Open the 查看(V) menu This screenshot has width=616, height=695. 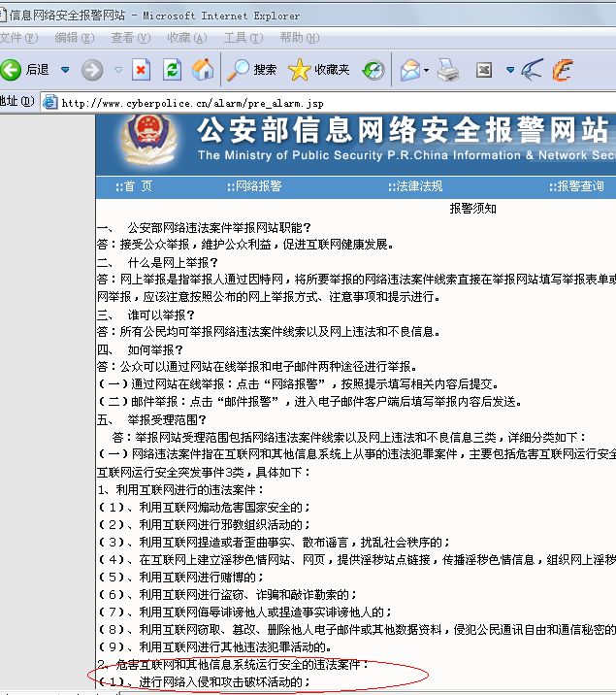point(131,38)
